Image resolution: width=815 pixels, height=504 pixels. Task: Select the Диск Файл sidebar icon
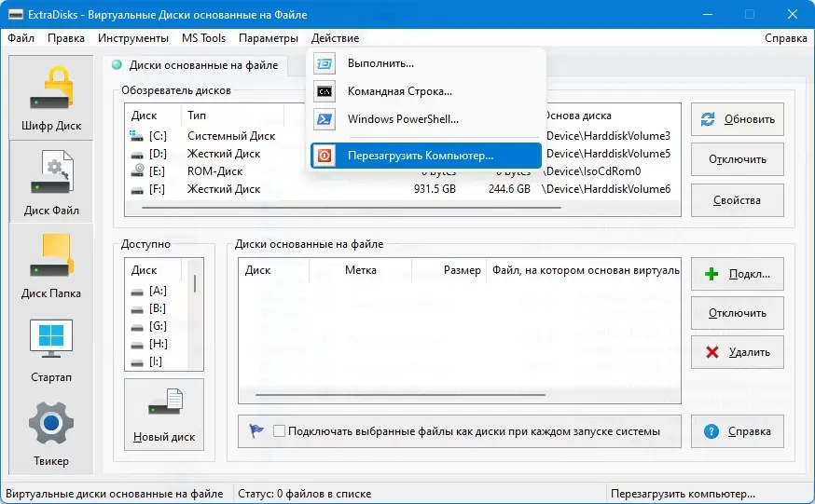click(x=51, y=182)
